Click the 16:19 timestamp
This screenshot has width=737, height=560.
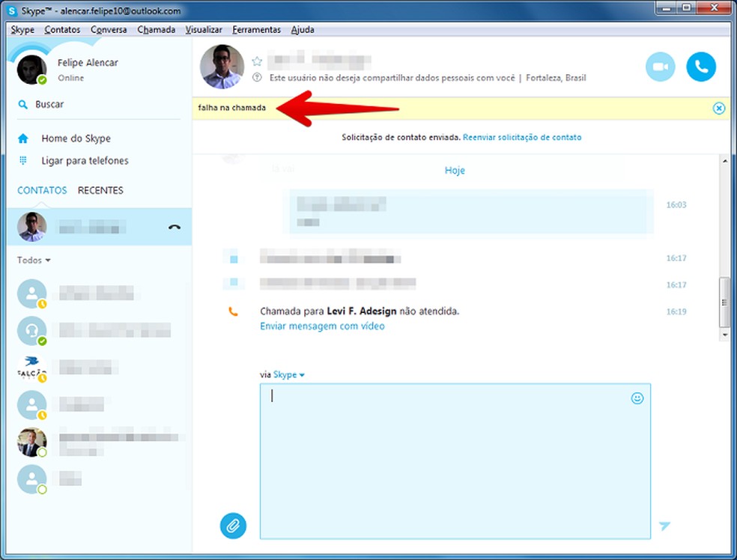pos(676,311)
